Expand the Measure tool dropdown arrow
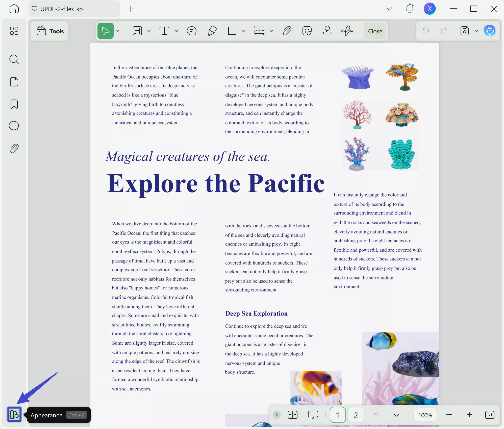The width and height of the screenshot is (504, 429). click(x=271, y=31)
